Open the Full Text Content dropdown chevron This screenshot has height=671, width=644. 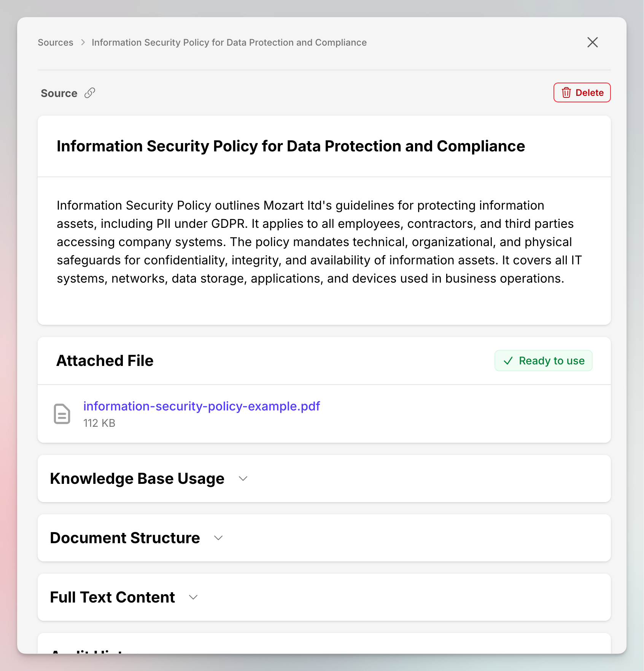[193, 597]
